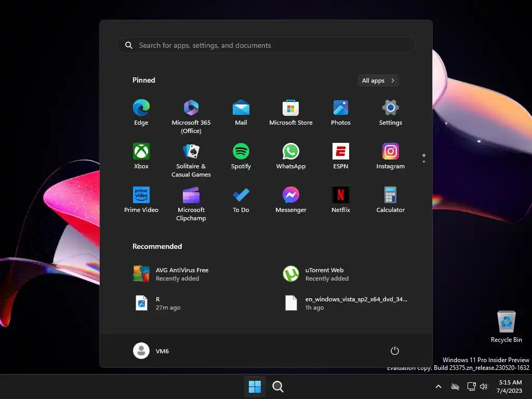Viewport: 532px width, 399px height.
Task: Open the clock showing 5:15 AM
Action: coord(510,387)
